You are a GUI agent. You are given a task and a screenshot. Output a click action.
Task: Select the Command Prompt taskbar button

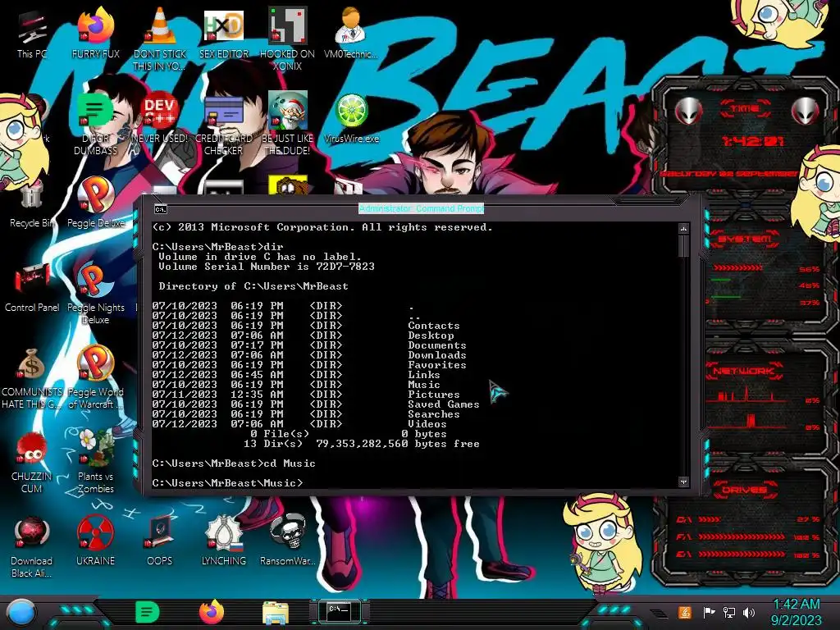click(339, 612)
